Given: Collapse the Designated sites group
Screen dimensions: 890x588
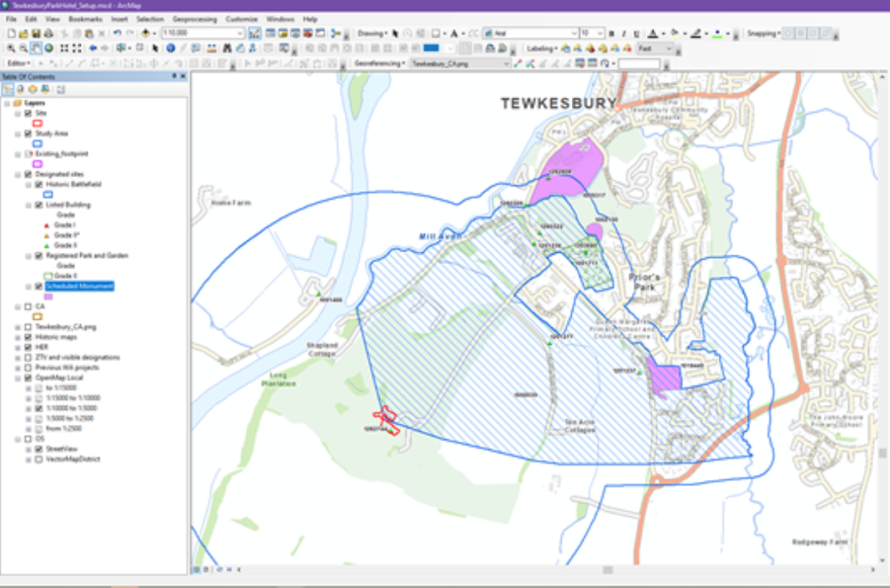Looking at the screenshot, I should [16, 174].
